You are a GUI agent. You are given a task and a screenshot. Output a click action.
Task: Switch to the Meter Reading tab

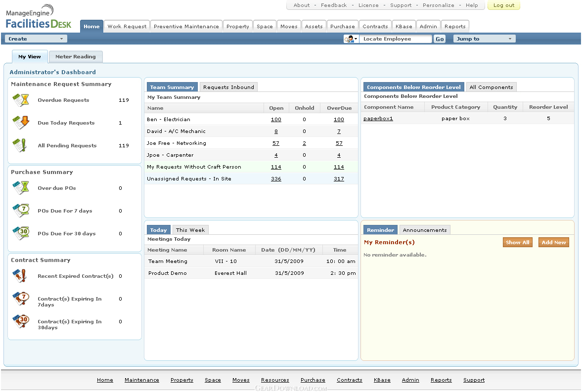click(75, 57)
